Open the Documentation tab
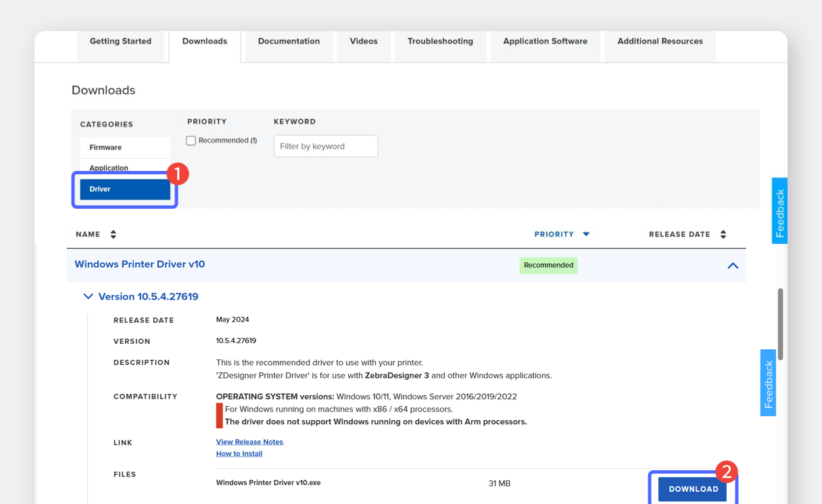The image size is (822, 504). pyautogui.click(x=289, y=41)
